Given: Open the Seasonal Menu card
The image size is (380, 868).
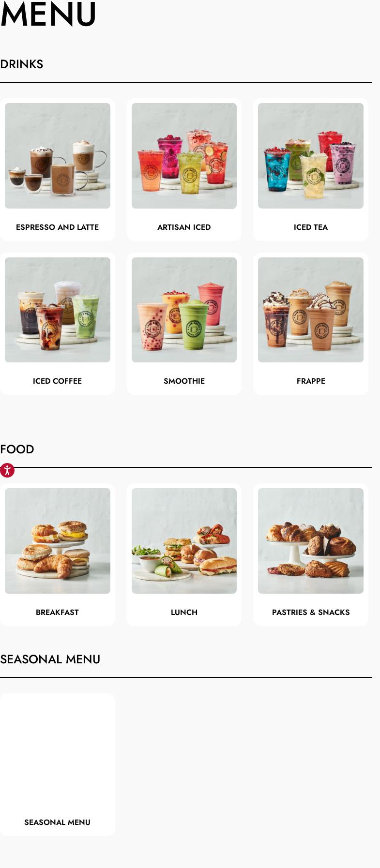Looking at the screenshot, I should [x=58, y=764].
